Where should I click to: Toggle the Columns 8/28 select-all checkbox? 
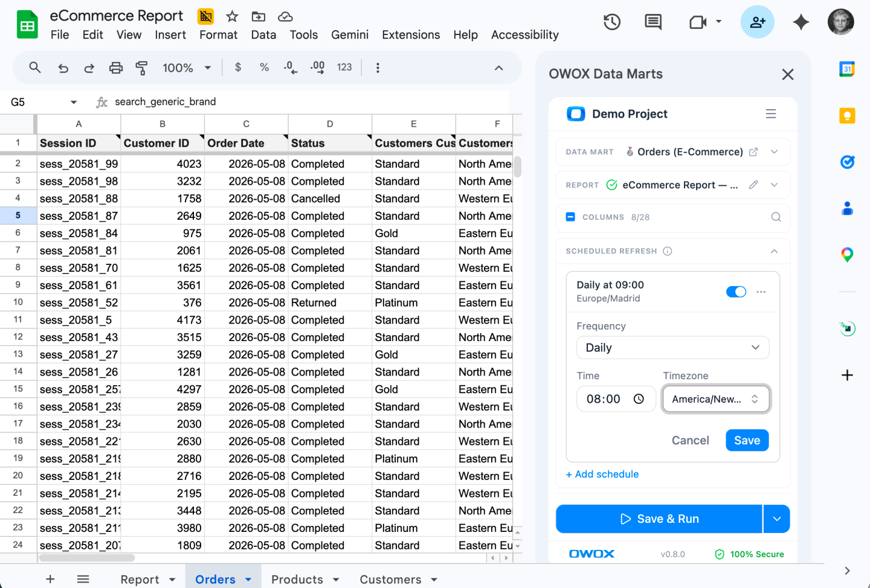click(570, 217)
